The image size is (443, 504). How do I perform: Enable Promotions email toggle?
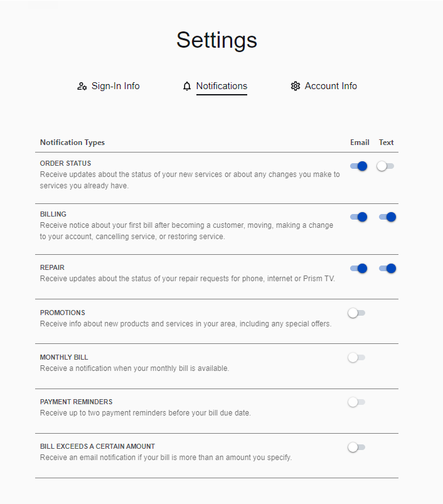356,313
